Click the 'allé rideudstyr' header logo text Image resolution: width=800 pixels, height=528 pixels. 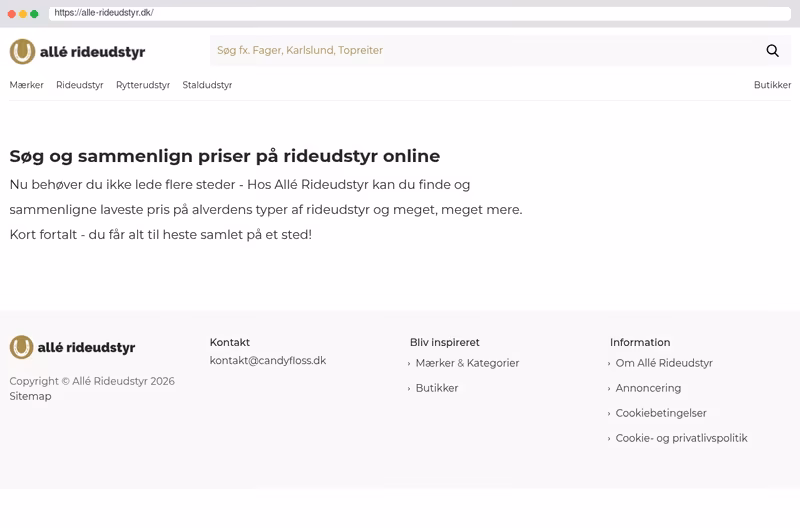point(92,52)
